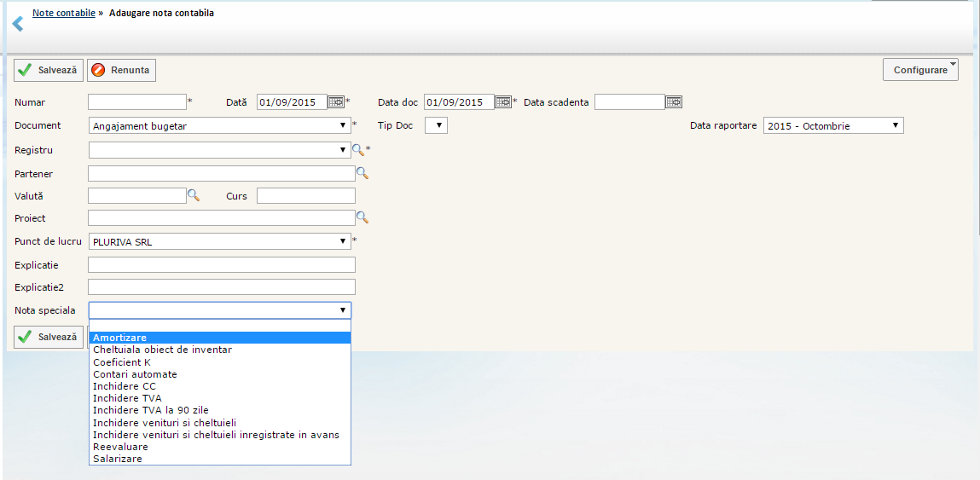The width and height of the screenshot is (980, 480).
Task: Click the back arrow icon
Action: (17, 24)
